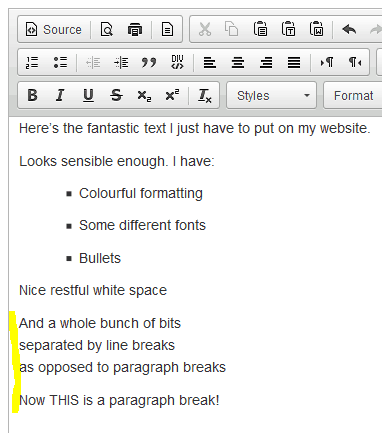Click the Preview document icon
This screenshot has height=433, width=382.
pyautogui.click(x=107, y=30)
